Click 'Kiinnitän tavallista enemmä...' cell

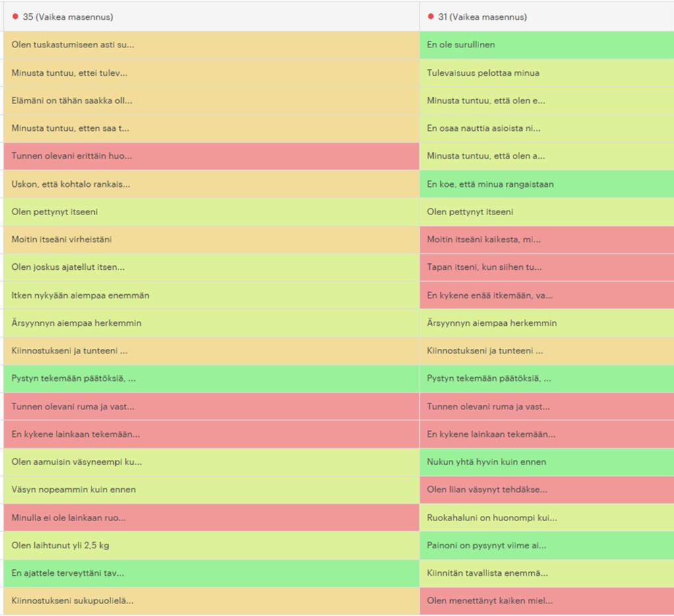[x=547, y=573]
